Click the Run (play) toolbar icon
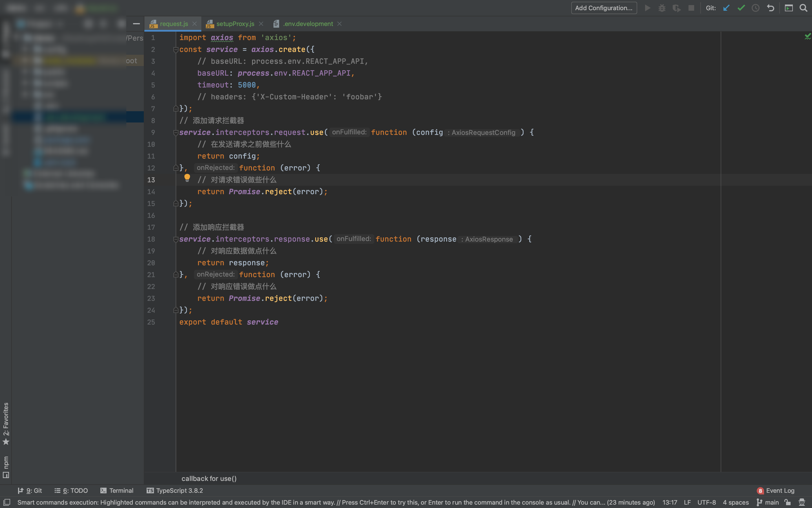 [x=648, y=8]
